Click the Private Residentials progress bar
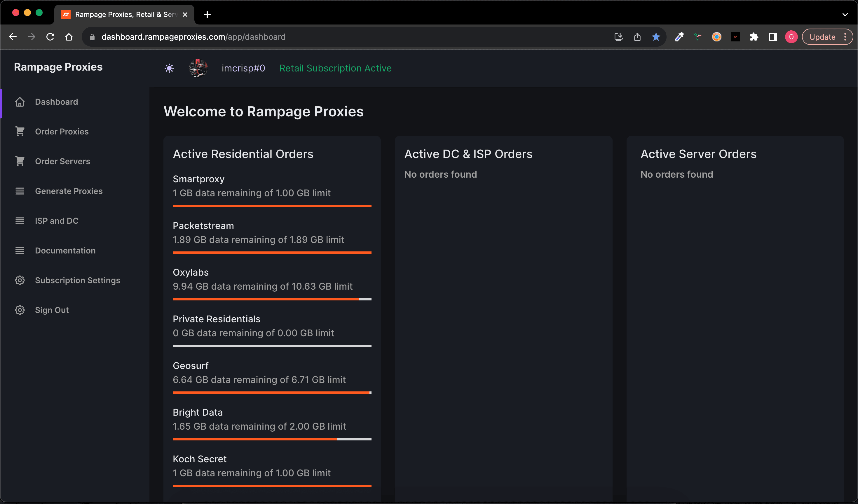Viewport: 858px width, 504px height. point(272,346)
